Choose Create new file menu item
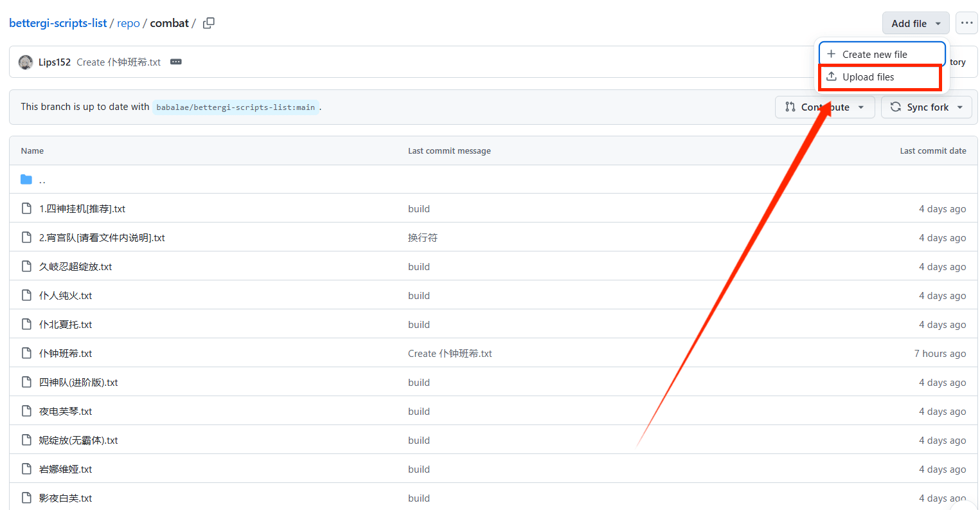Screen dimensions: 980x510 pos(875,55)
